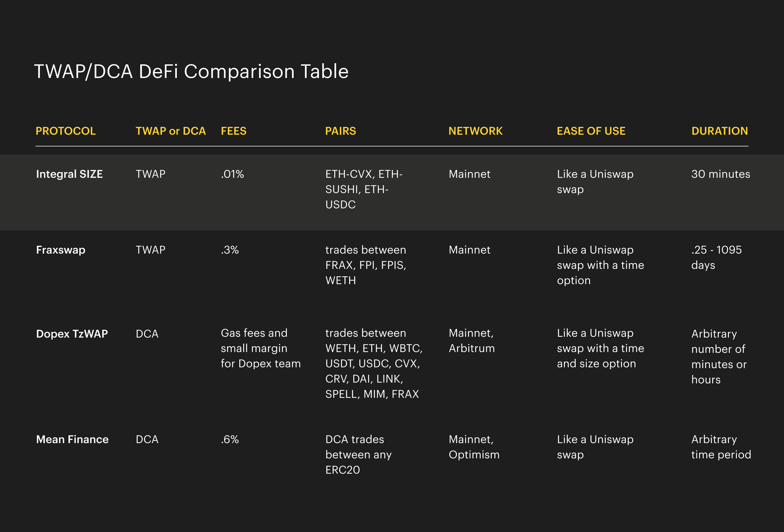Click the Gas fees and small margin cell
The width and height of the screenshot is (784, 532).
(260, 348)
